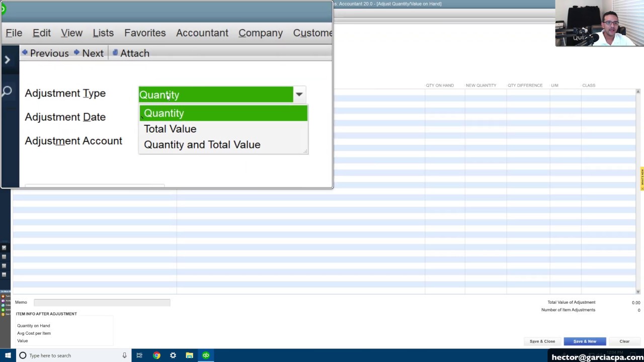
Task: Choose Total Value from the dropdown list
Action: pyautogui.click(x=223, y=129)
